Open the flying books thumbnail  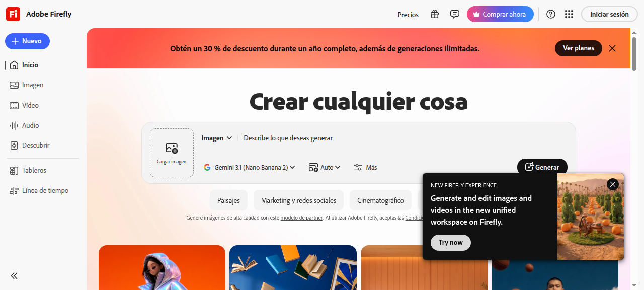point(293,267)
